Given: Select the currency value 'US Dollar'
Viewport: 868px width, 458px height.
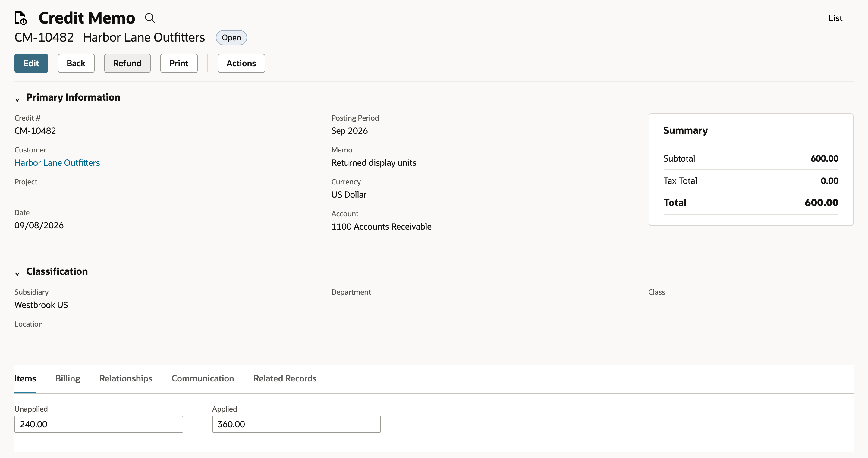Looking at the screenshot, I should [x=349, y=195].
